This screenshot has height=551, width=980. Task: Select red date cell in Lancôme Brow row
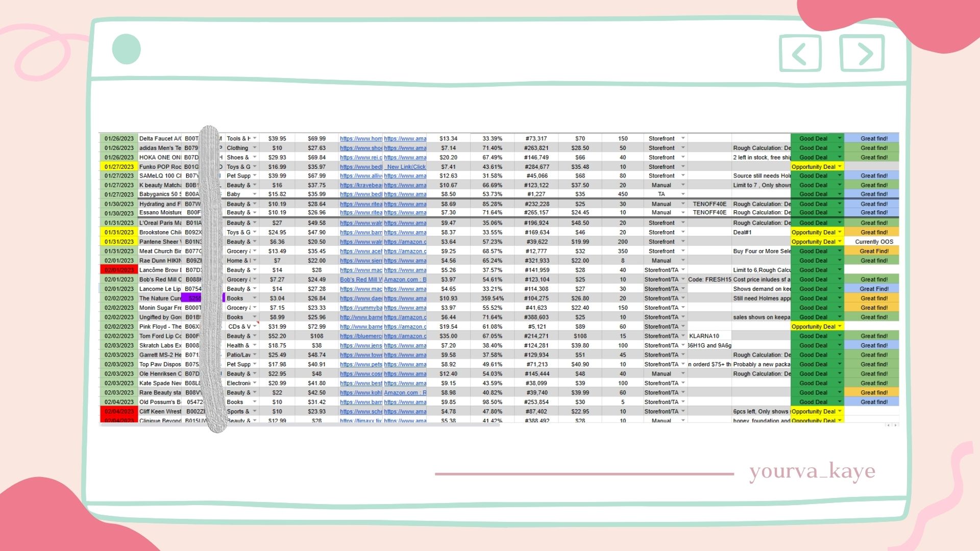119,270
